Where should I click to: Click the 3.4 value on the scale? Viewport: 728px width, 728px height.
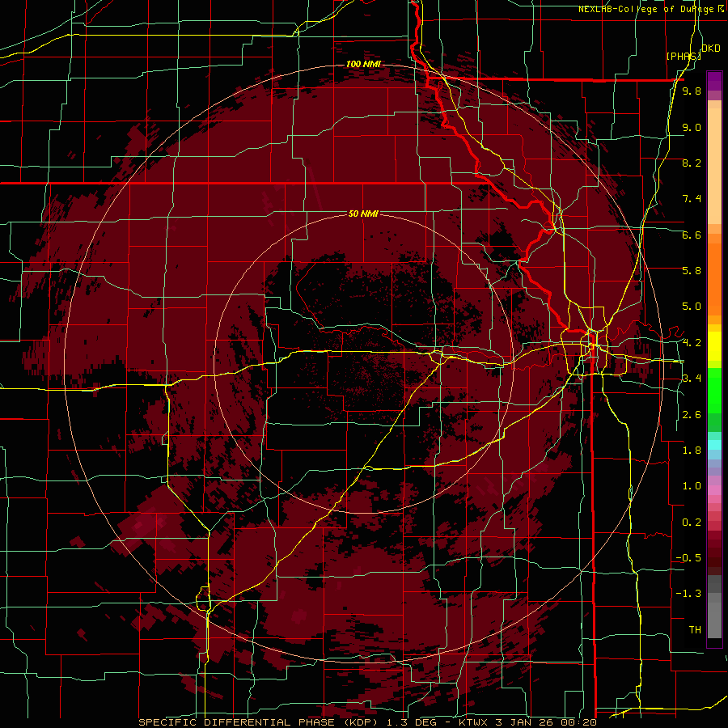[692, 379]
